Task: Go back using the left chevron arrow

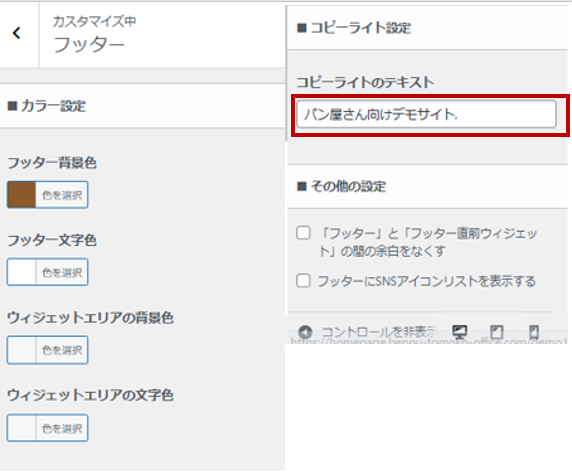Action: point(16,33)
